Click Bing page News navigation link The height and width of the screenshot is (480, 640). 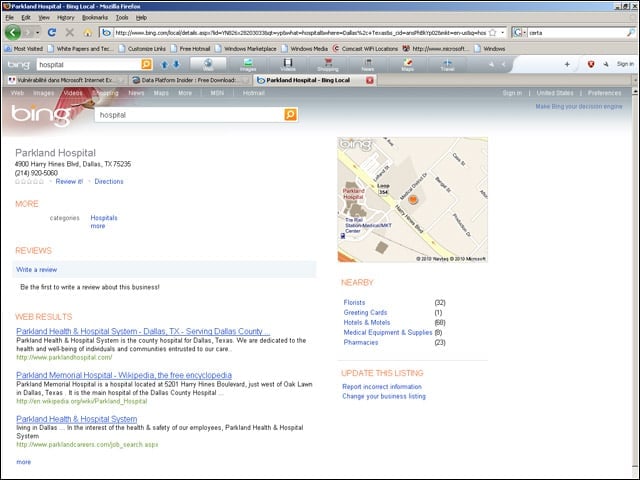(136, 93)
